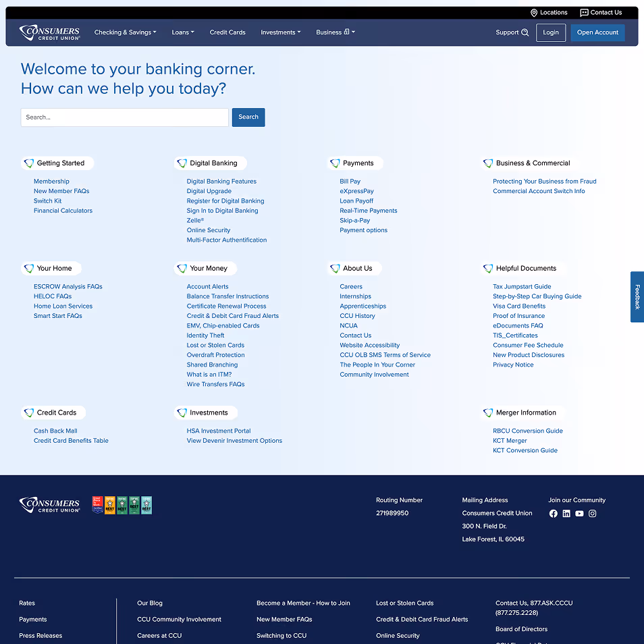Open search via the Support magnifier icon

[x=524, y=32]
